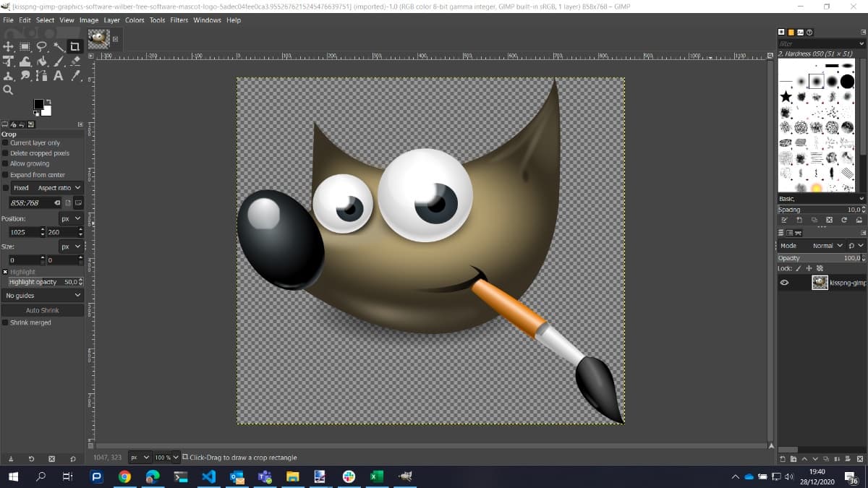The image size is (868, 488).
Task: Open Google Chrome from the taskbar
Action: tap(125, 476)
